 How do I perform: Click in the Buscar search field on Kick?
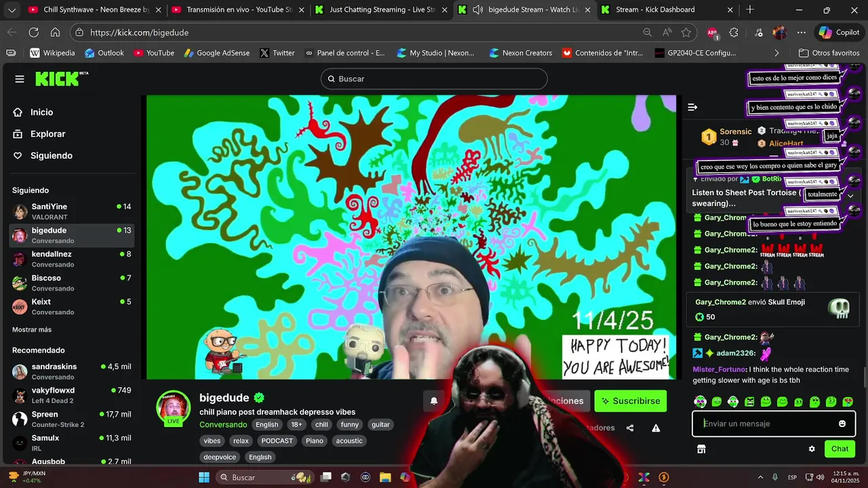point(434,79)
